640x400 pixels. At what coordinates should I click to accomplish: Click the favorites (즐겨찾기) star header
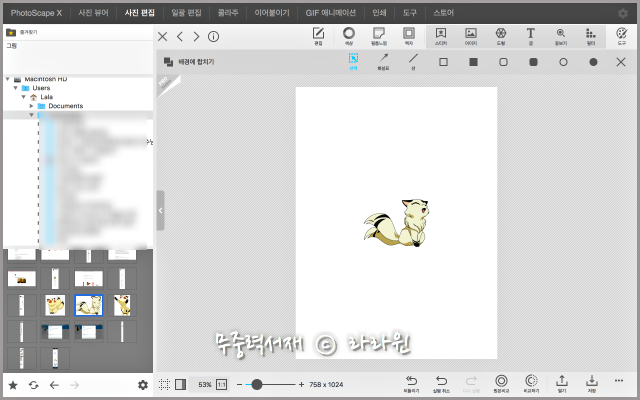tap(22, 32)
